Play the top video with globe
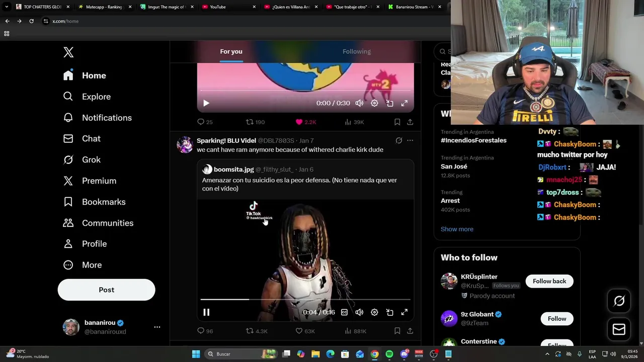 click(x=206, y=103)
